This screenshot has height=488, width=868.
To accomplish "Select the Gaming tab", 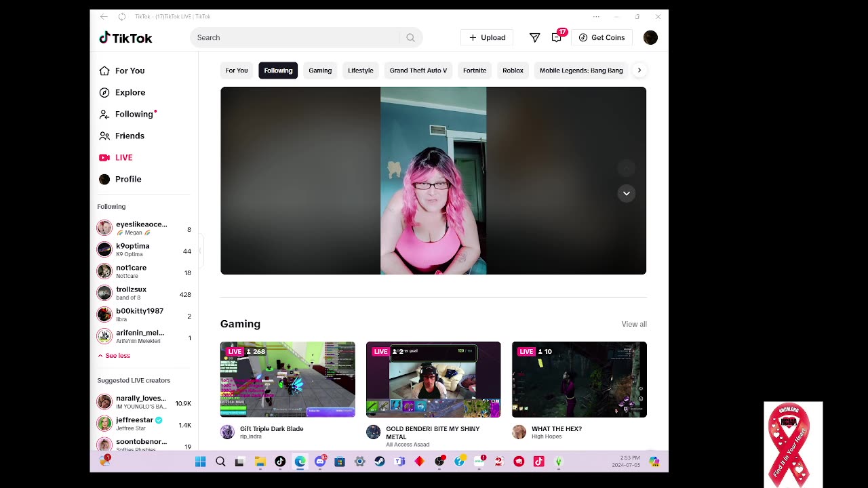I will coord(320,70).
